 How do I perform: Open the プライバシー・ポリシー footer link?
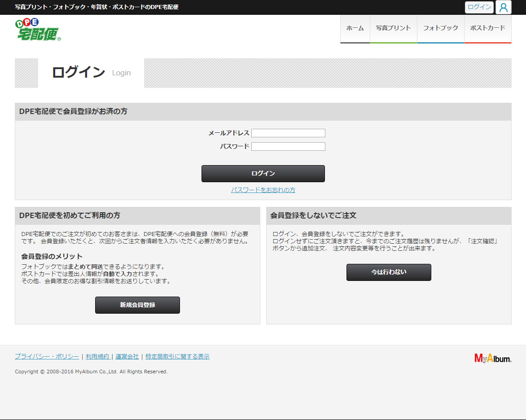47,357
